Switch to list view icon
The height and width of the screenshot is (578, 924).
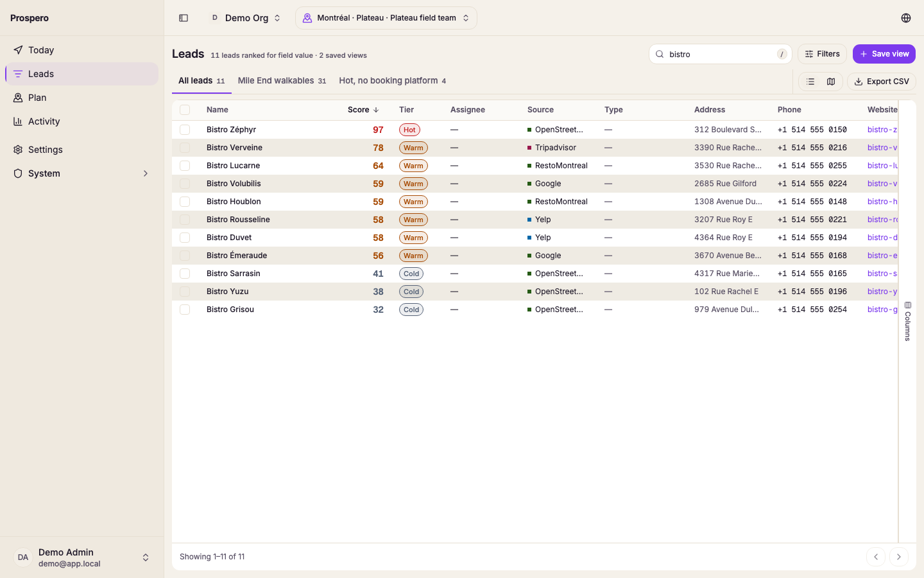(x=810, y=82)
